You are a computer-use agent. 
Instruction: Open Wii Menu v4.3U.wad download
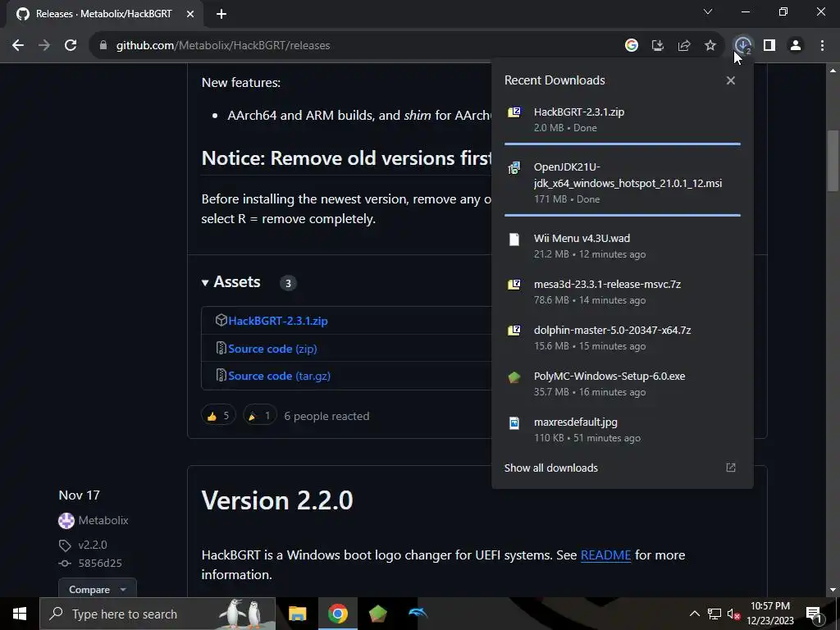[x=622, y=246]
